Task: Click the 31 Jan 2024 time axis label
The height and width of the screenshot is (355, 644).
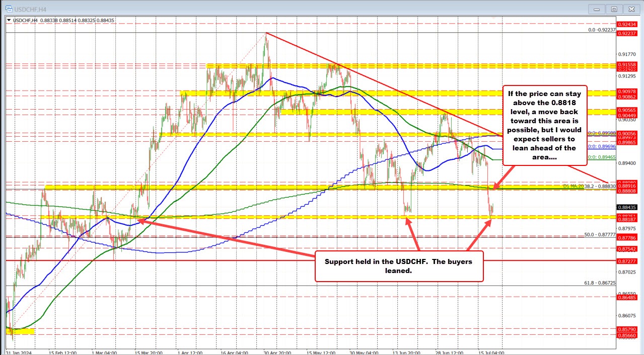Action: [21, 352]
